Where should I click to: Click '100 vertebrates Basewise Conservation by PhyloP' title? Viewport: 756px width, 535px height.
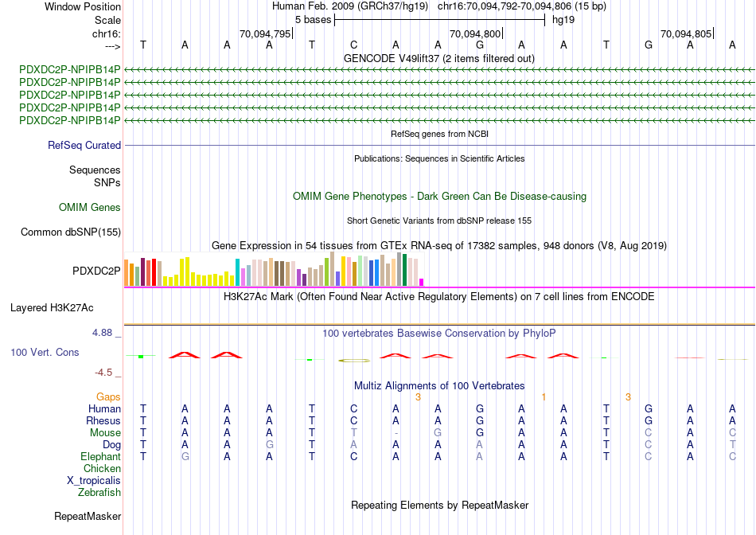coord(439,333)
